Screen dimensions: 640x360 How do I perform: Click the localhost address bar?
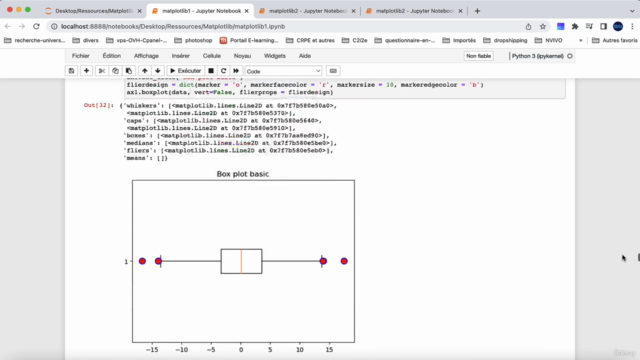[286, 27]
